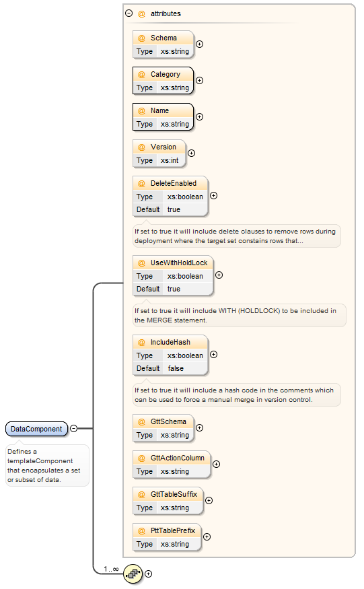364x589 pixels.
Task: Click the sequence compositor icon at bottom
Action: pos(133,574)
